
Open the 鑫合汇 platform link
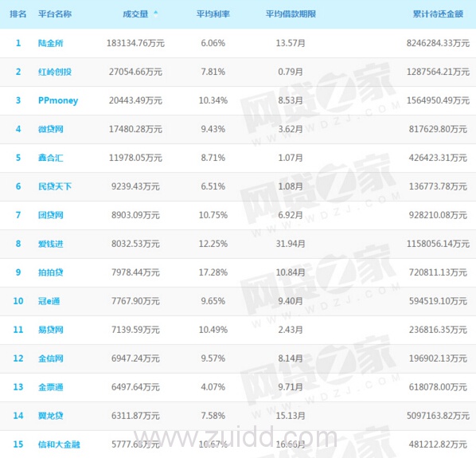(x=51, y=158)
